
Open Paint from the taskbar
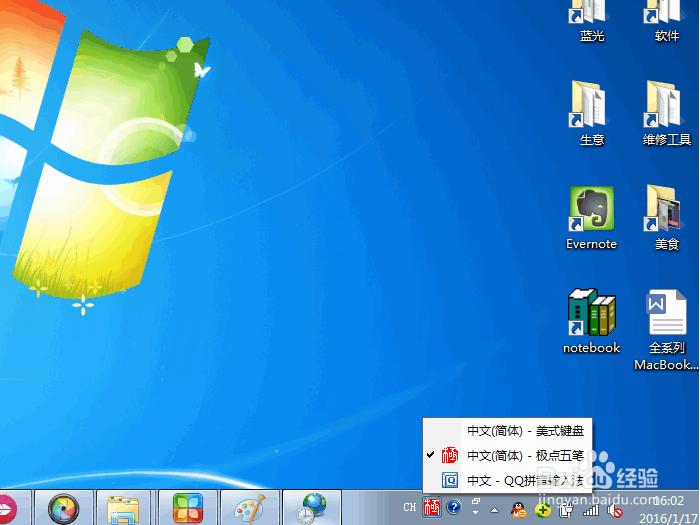click(x=250, y=509)
